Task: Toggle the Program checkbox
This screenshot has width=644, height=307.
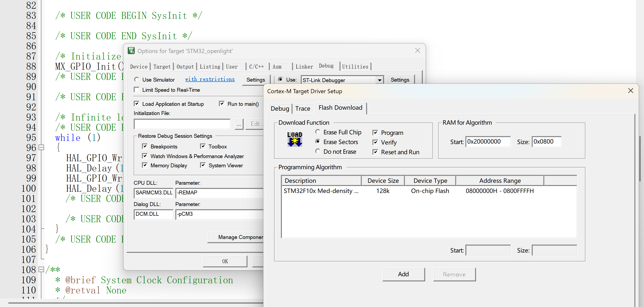Action: tap(375, 132)
